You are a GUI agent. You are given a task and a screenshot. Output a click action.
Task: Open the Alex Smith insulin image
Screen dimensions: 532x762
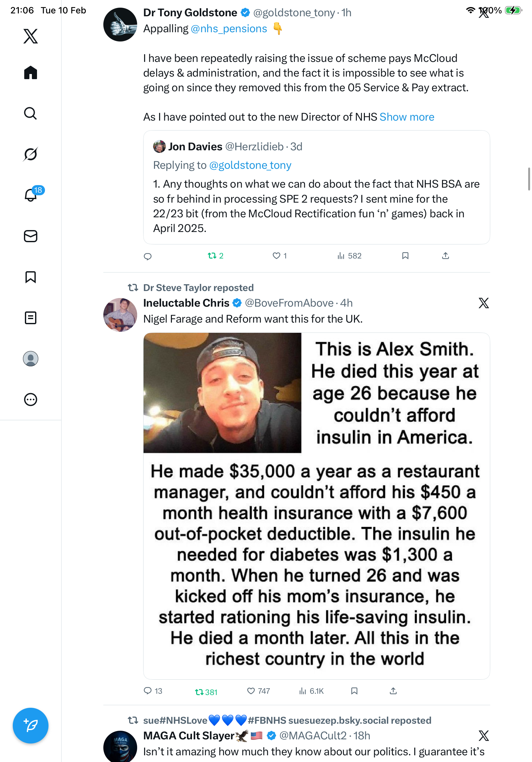[x=316, y=505]
